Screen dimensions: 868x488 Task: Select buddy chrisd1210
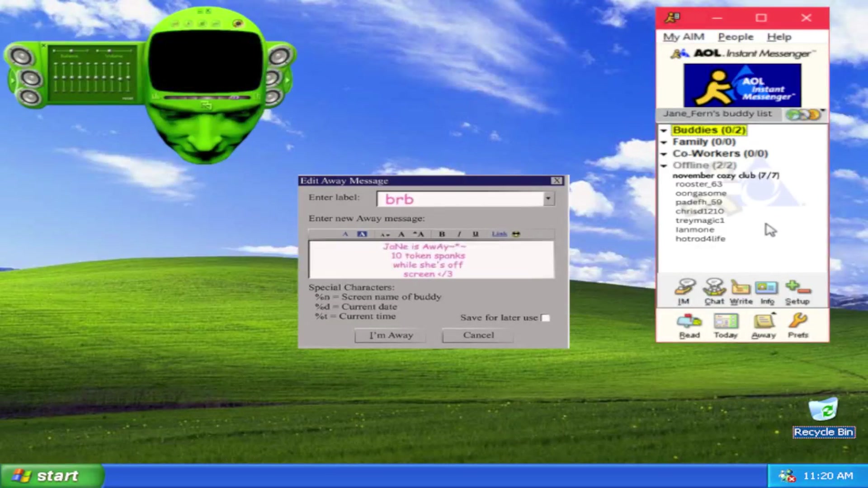tap(699, 211)
